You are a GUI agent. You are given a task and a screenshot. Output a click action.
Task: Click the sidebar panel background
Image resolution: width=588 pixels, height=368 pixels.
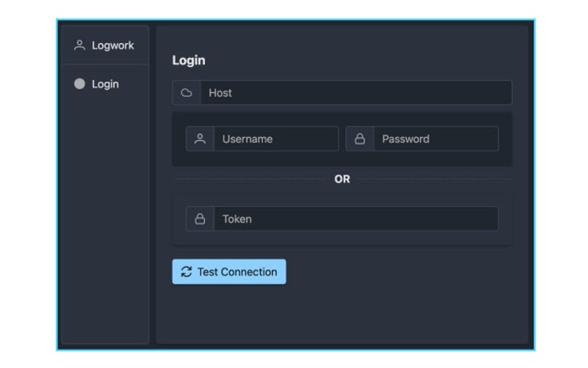tap(104, 231)
